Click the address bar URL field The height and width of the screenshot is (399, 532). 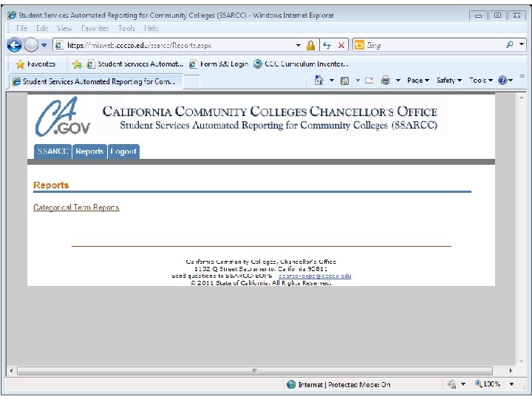click(x=174, y=45)
